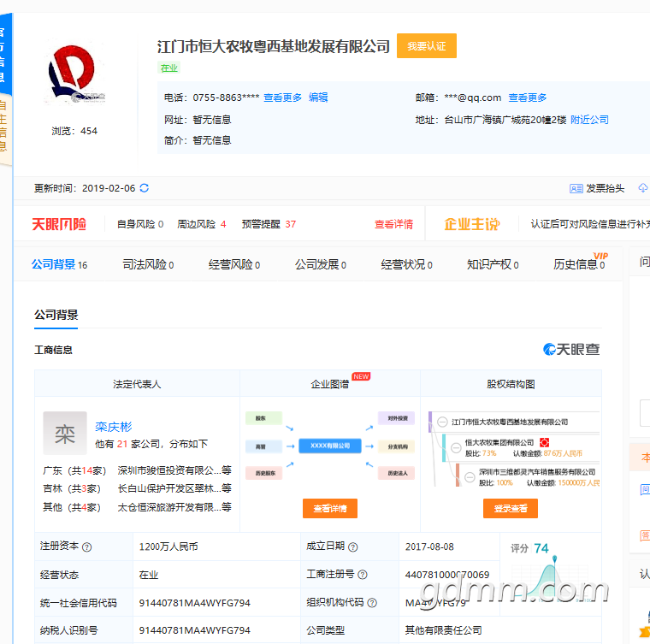Click 周边风险 4 item
Viewport: 650px width, 644px height.
(202, 224)
